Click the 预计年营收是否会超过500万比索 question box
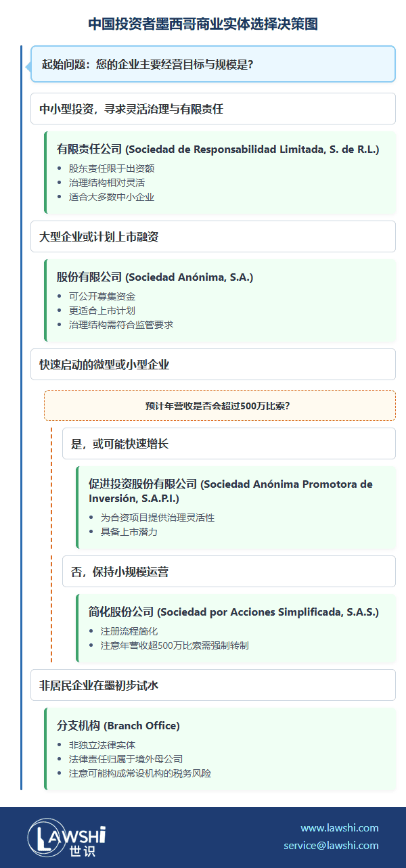The height and width of the screenshot is (868, 406). 220,406
